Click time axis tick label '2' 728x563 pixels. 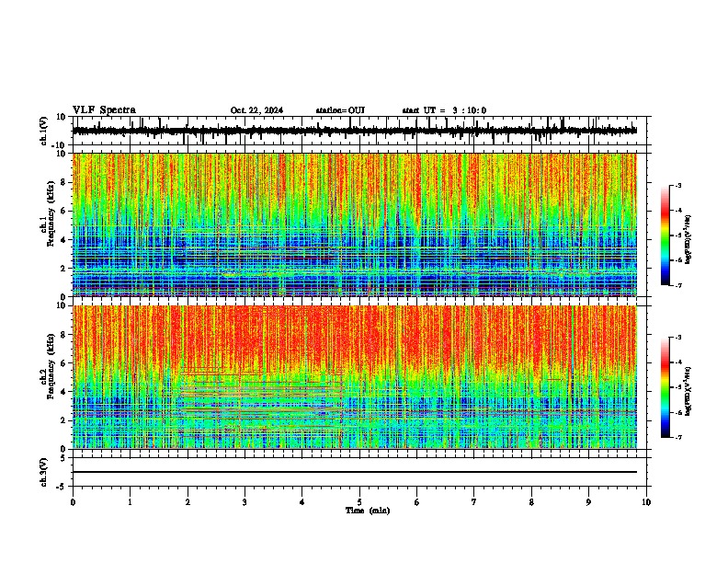pyautogui.click(x=188, y=502)
